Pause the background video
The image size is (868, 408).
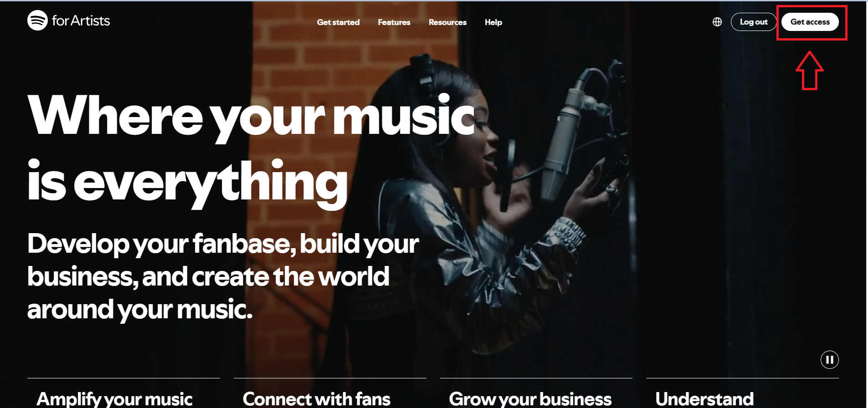tap(830, 360)
